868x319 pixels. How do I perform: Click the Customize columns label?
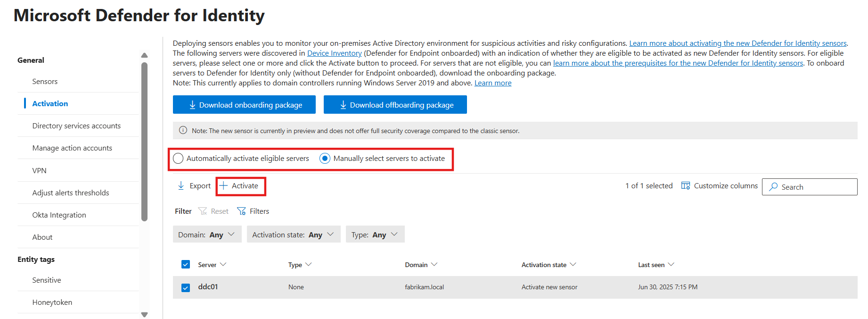click(726, 186)
